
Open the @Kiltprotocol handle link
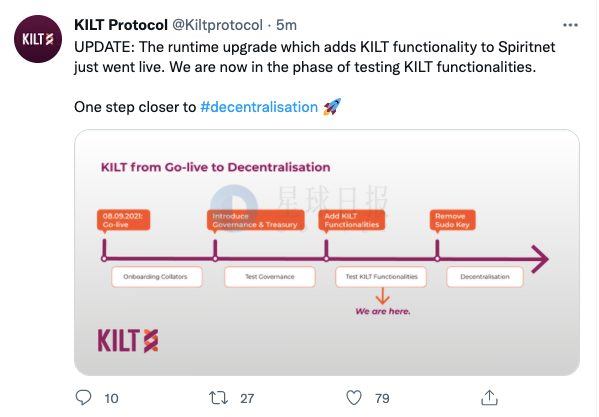pyautogui.click(x=217, y=25)
